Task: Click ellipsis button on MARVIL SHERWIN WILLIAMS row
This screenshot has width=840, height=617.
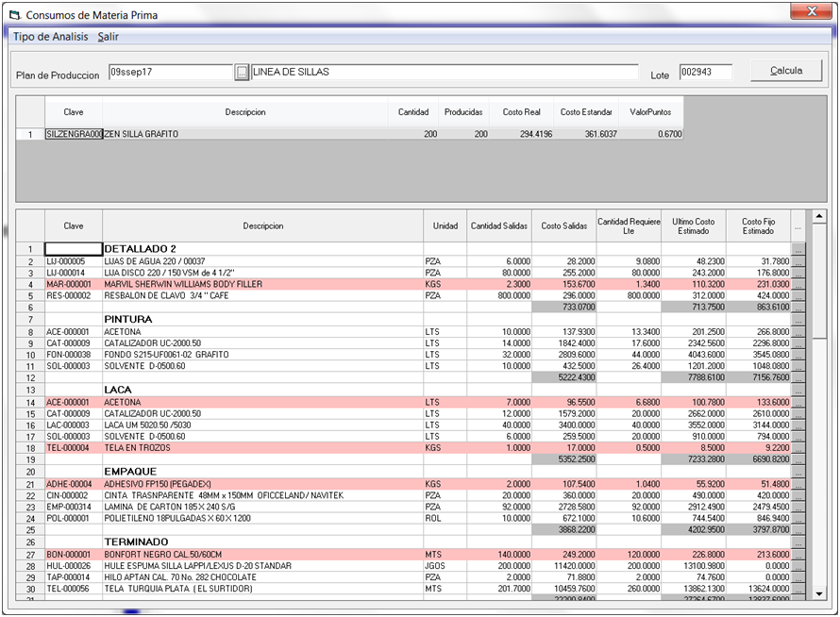Action: tap(798, 284)
